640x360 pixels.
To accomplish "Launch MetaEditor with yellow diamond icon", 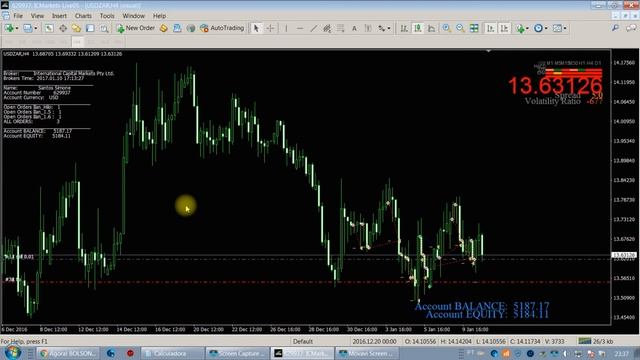I will (x=164, y=28).
